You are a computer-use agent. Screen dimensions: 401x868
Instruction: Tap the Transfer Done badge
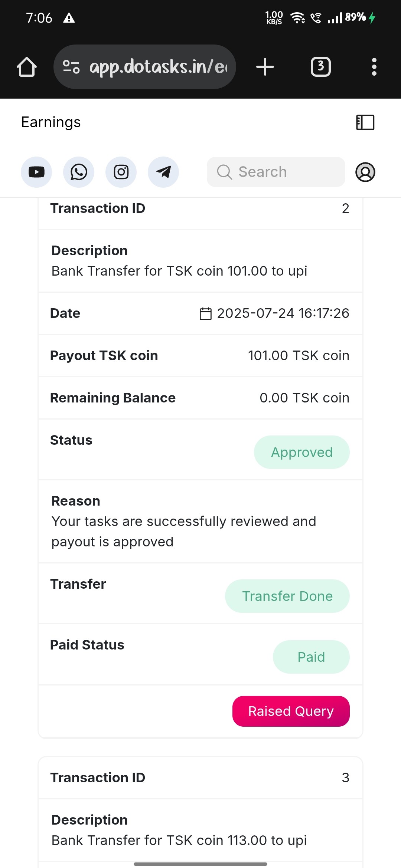(x=287, y=596)
